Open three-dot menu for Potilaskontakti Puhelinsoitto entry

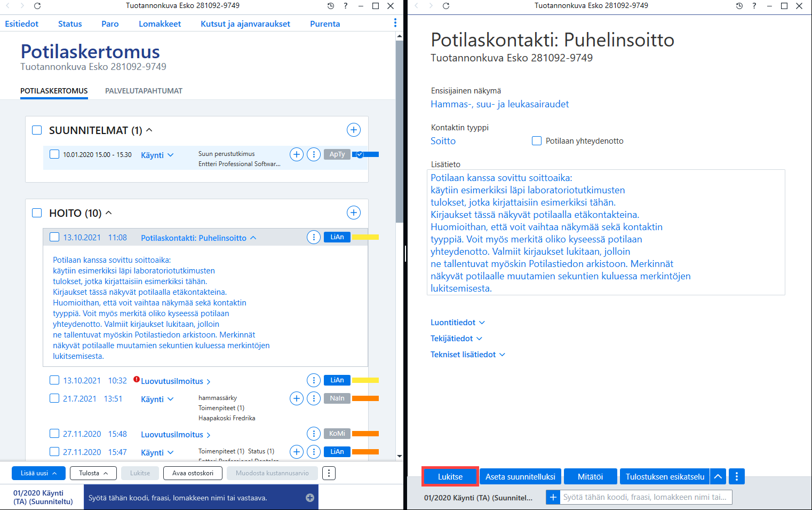[x=314, y=237]
